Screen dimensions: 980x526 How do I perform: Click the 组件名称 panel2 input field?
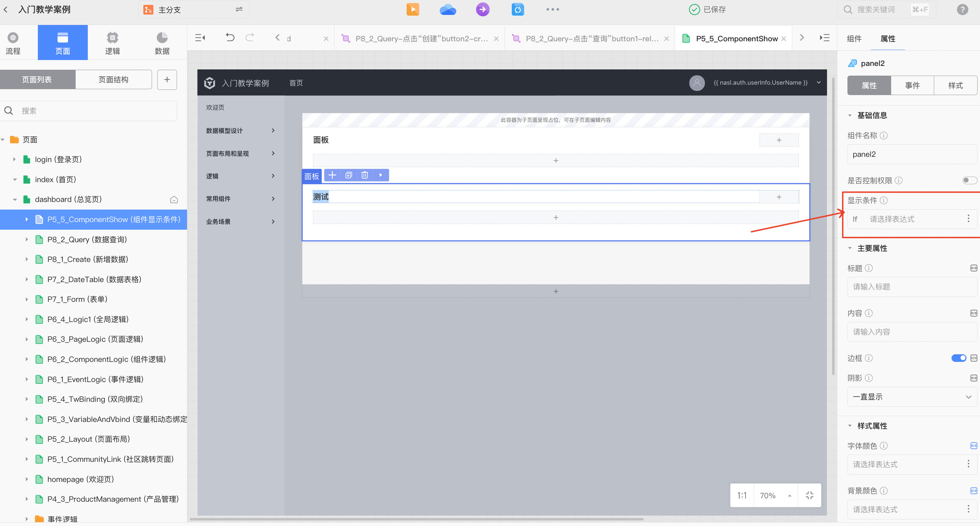click(912, 154)
